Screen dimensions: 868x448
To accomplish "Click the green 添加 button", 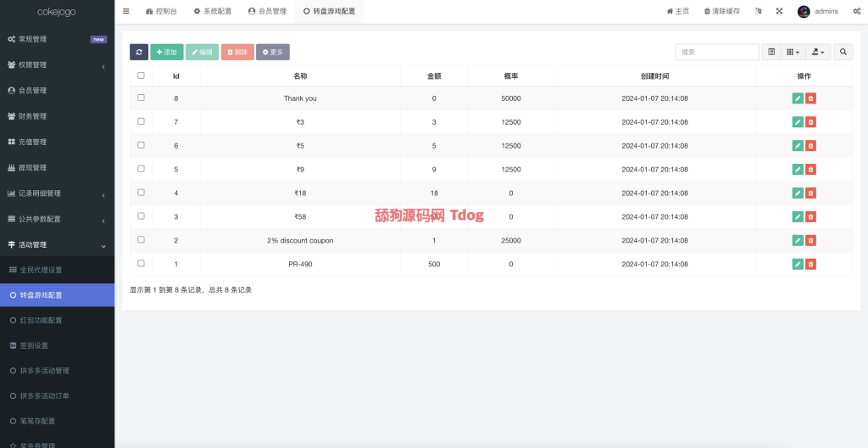I will [x=166, y=53].
